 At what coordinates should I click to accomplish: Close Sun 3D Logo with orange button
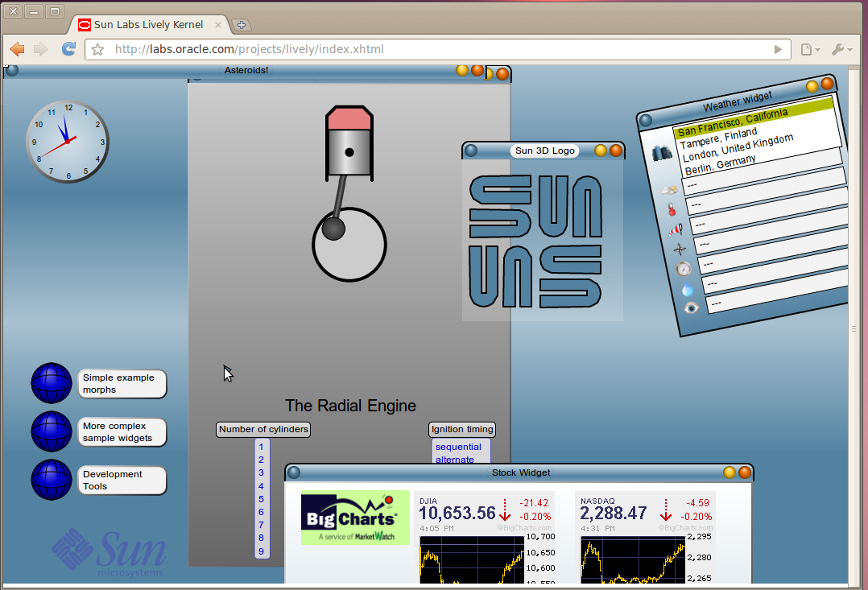pyautogui.click(x=615, y=151)
